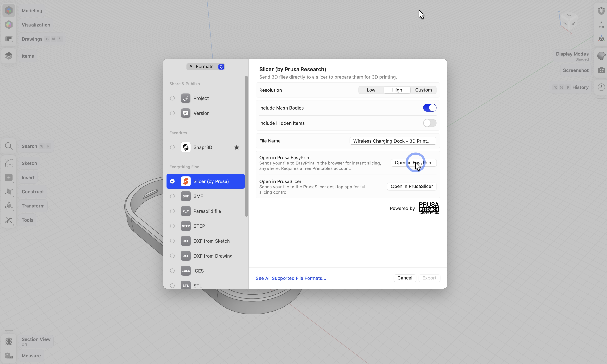
Task: Open the Modeling workspace icon
Action: coord(9,11)
